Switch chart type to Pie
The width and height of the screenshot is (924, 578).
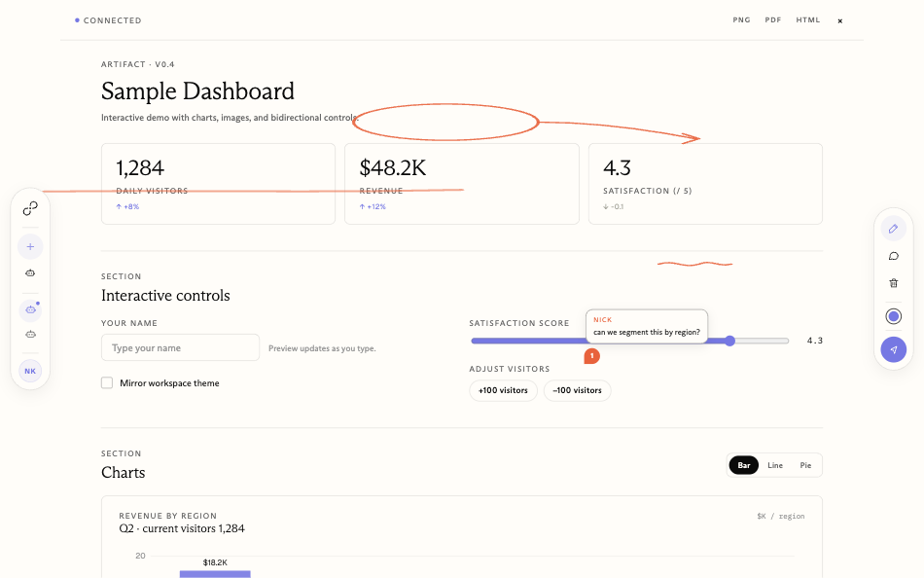click(805, 465)
